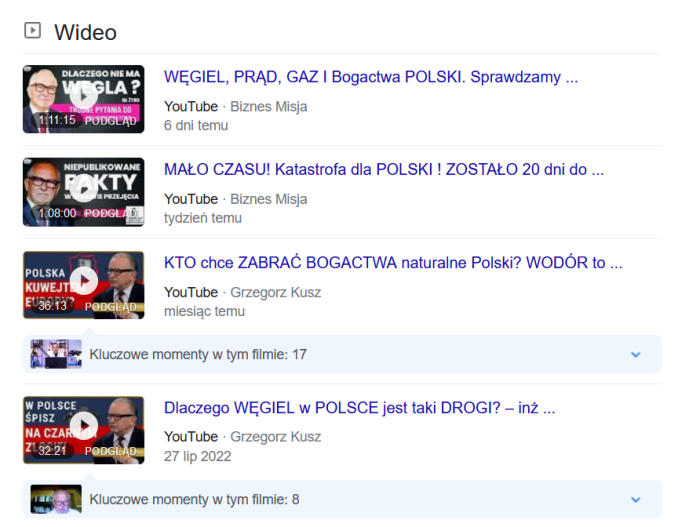Expand key moments chevron showing 17 moments
689x527 pixels.
coord(635,354)
